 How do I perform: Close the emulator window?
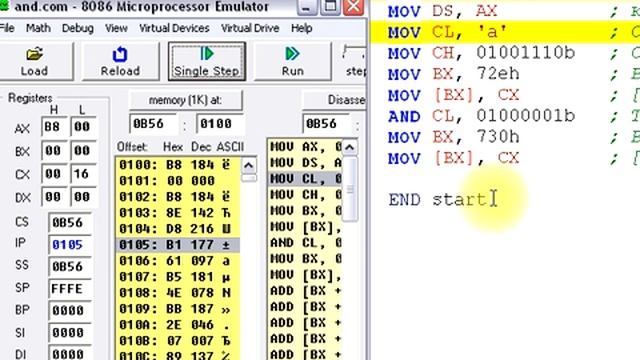pyautogui.click(x=353, y=7)
